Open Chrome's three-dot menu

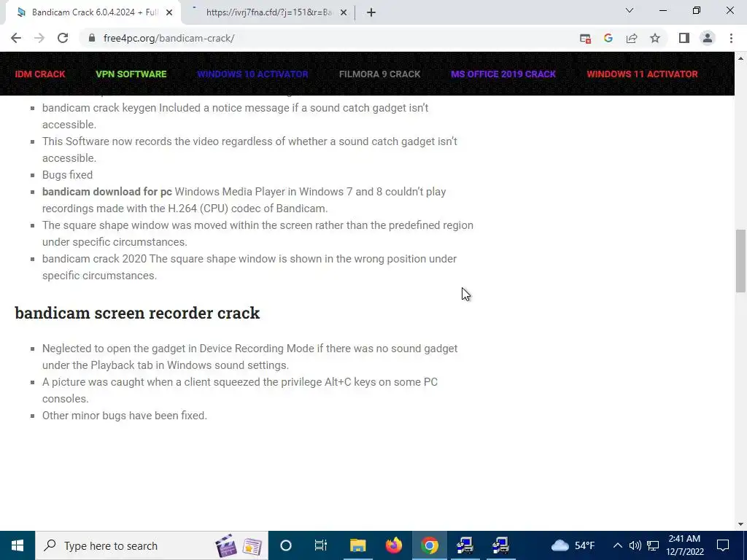pyautogui.click(x=731, y=38)
